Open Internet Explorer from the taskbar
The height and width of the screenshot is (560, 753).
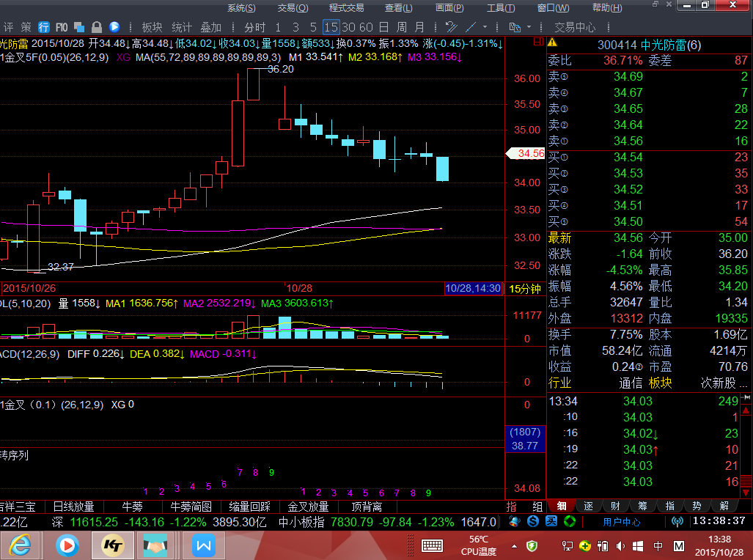point(21,545)
